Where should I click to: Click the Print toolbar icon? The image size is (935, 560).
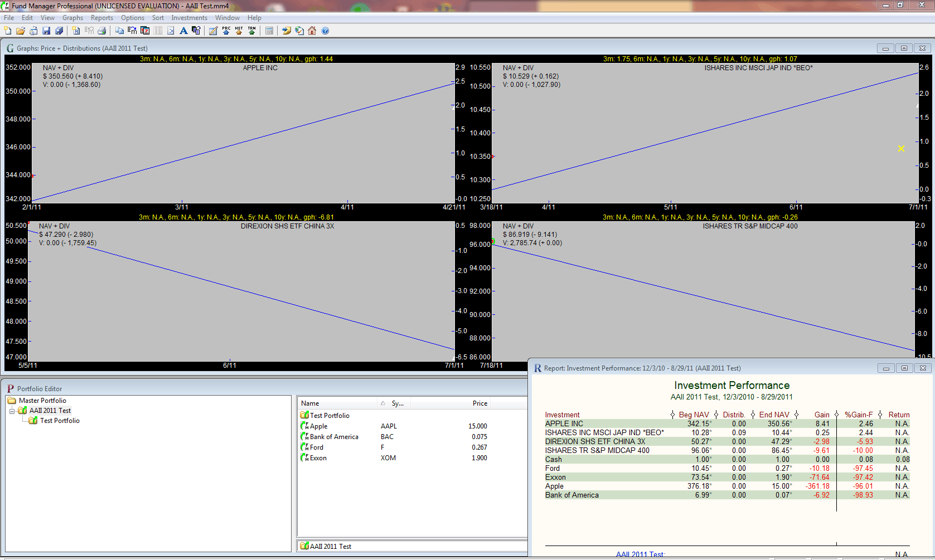coord(102,31)
